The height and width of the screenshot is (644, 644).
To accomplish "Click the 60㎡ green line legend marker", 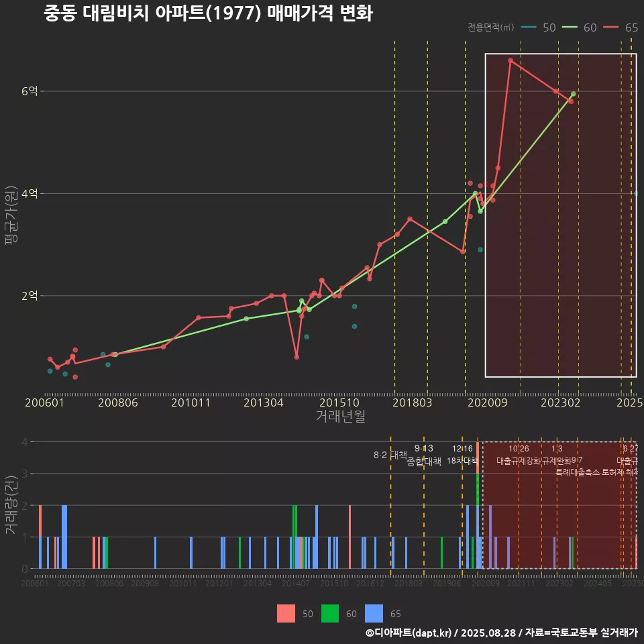I will (x=570, y=28).
